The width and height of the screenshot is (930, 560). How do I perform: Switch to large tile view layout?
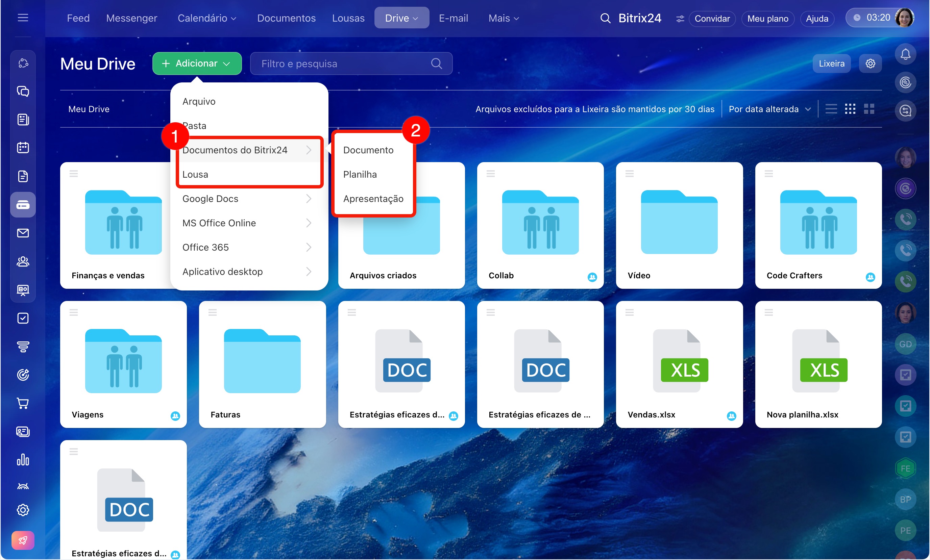(868, 109)
